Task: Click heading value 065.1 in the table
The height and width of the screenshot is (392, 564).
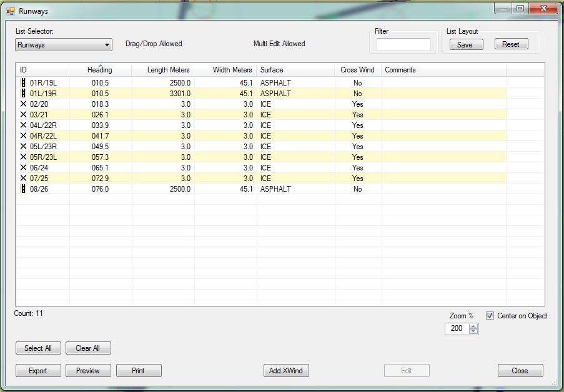Action: [100, 168]
